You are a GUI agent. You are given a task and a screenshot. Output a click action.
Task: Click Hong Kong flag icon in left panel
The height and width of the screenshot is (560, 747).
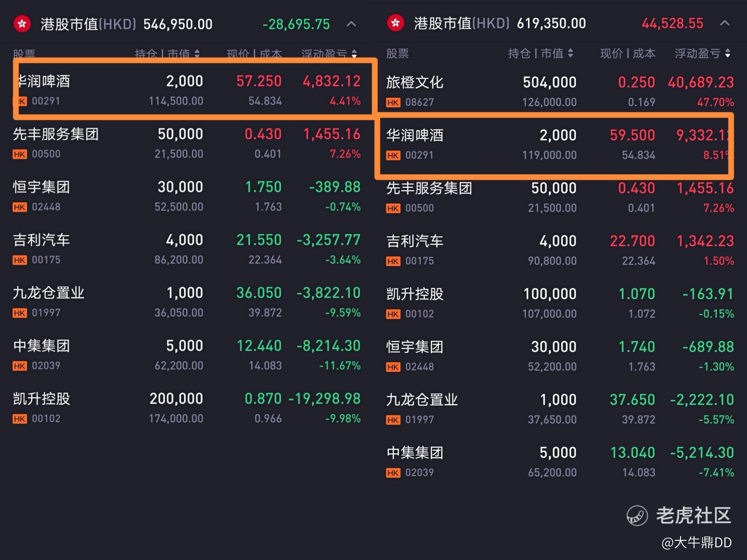tap(22, 24)
